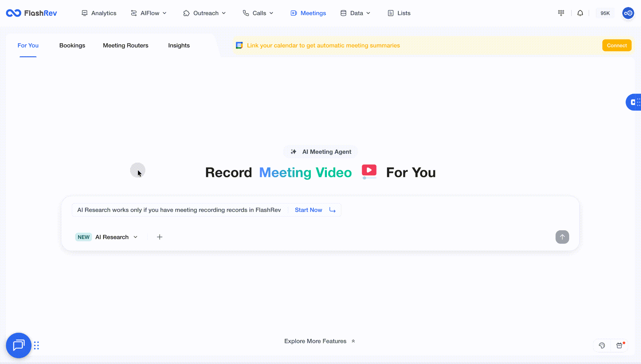Open the floating blue side widget
Image resolution: width=641 pixels, height=364 pixels.
(x=634, y=102)
